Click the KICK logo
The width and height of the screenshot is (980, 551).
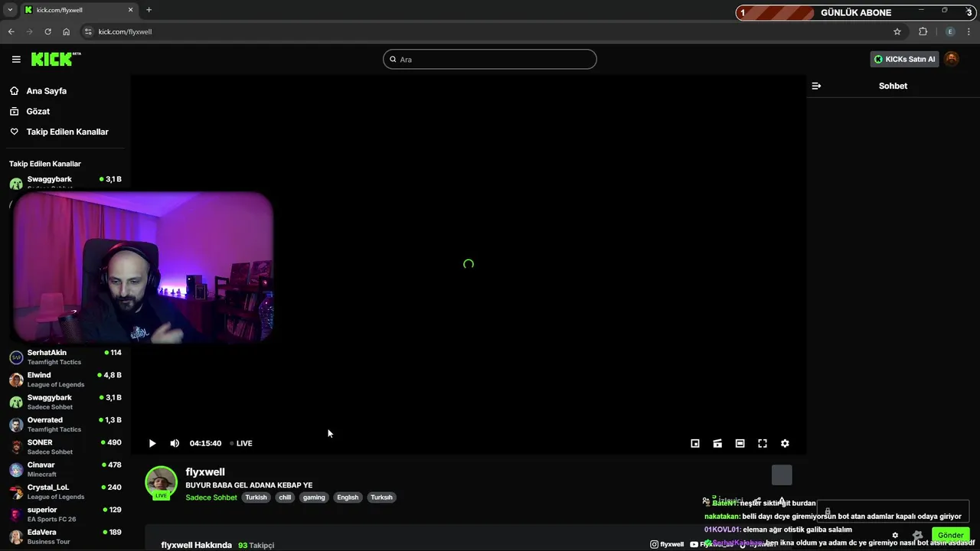pos(56,59)
